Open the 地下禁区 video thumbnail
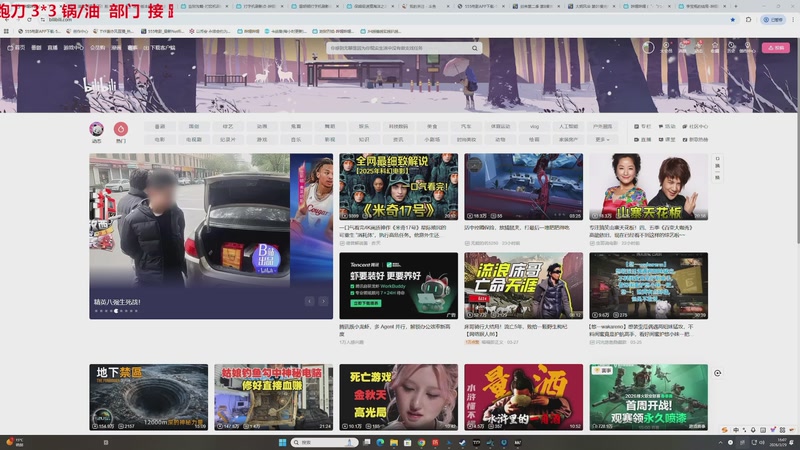 148,397
